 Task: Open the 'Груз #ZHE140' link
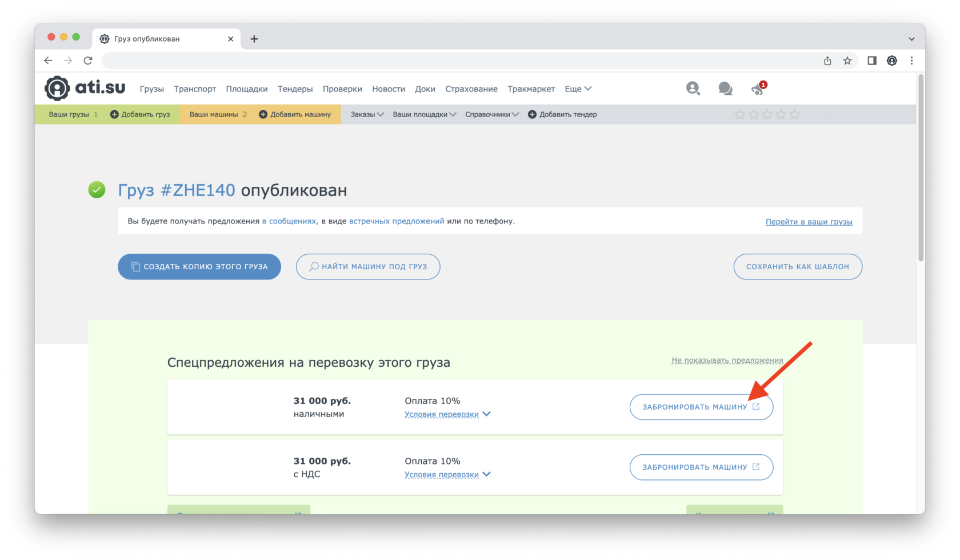(x=177, y=190)
